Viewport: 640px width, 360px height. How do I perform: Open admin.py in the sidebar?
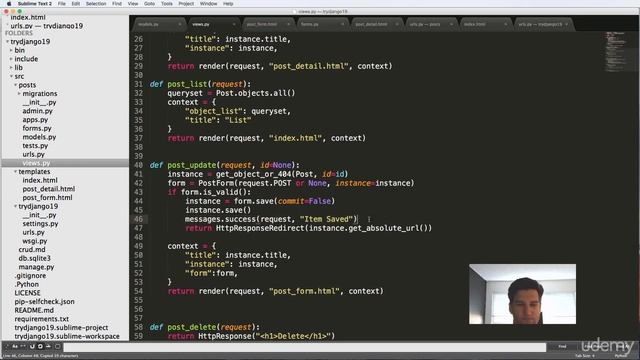tap(38, 111)
